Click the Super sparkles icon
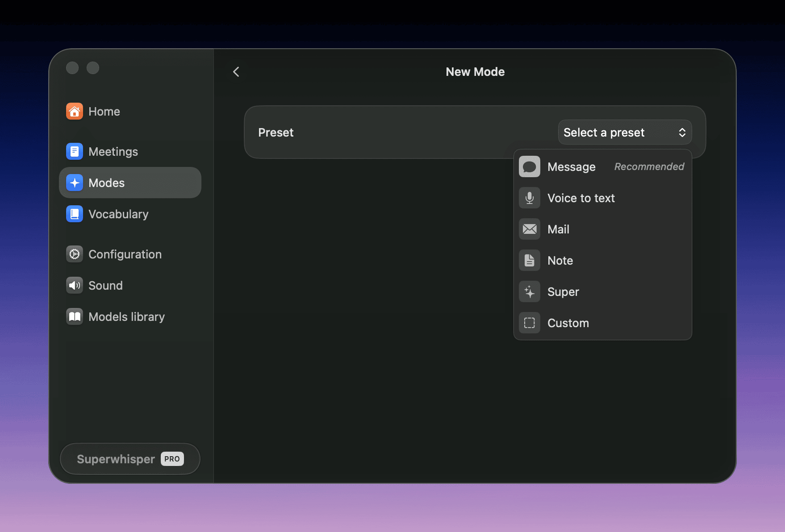Viewport: 785px width, 532px height. tap(530, 291)
